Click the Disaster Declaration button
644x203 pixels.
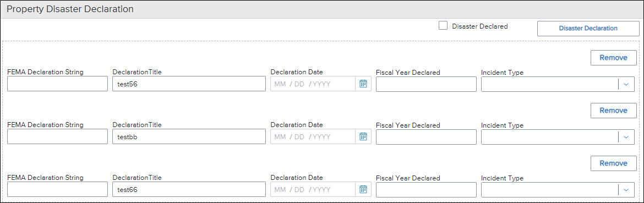tap(588, 28)
